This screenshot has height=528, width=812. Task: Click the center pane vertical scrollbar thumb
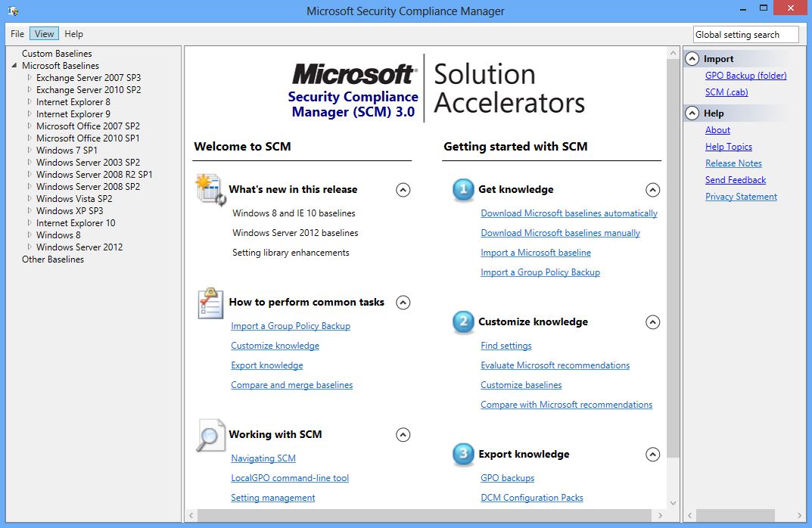tap(673, 259)
